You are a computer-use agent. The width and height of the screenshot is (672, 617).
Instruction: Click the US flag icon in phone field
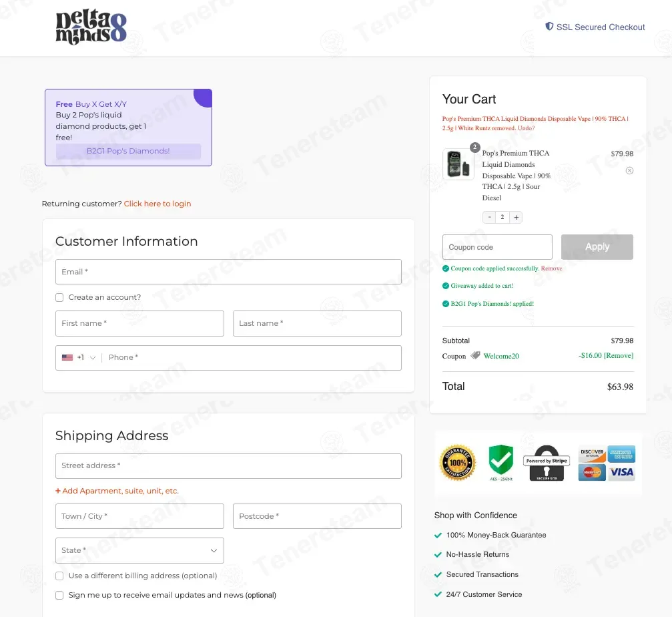point(67,358)
